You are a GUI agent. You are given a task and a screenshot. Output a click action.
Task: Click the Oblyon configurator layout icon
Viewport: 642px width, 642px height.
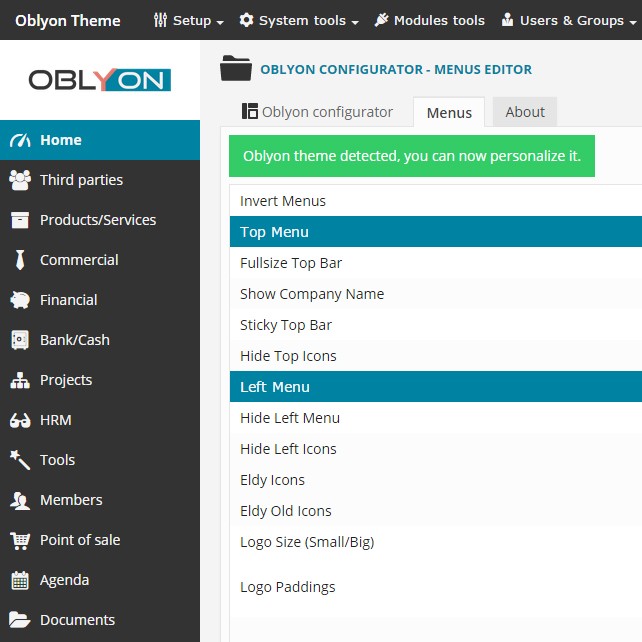tap(250, 111)
